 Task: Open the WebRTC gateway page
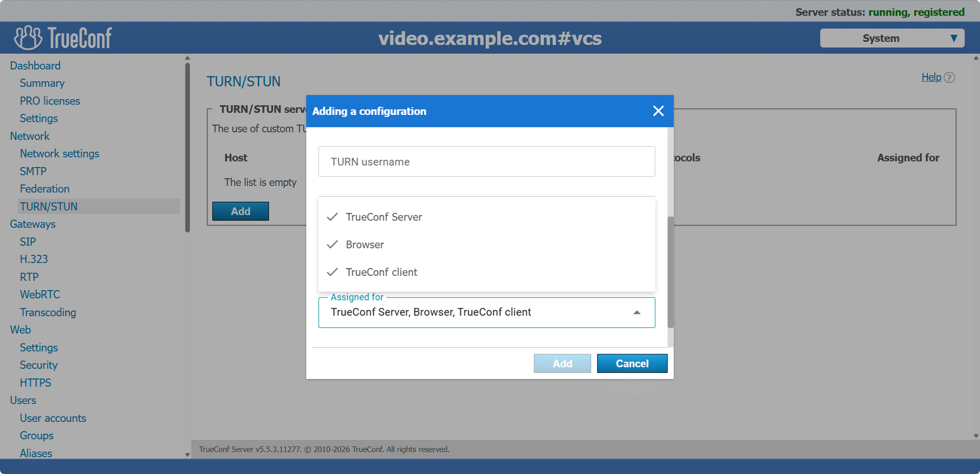coord(40,295)
